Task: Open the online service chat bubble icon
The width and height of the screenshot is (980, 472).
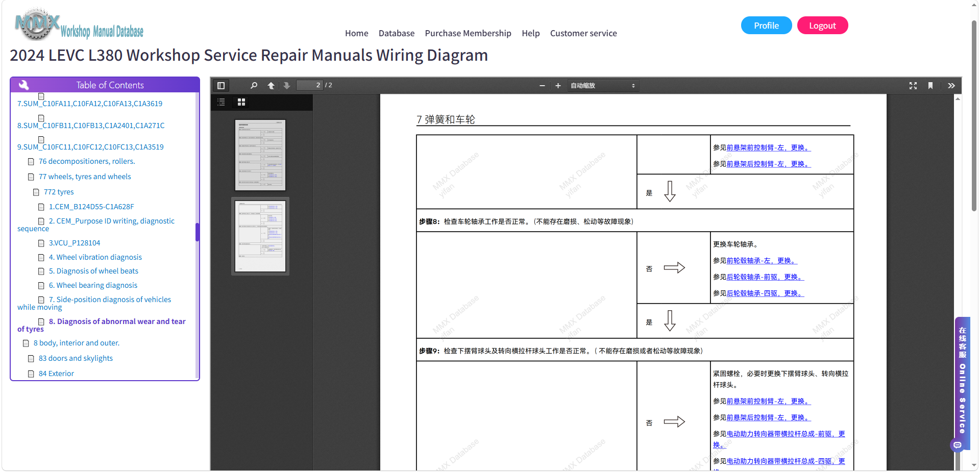Action: point(958,445)
